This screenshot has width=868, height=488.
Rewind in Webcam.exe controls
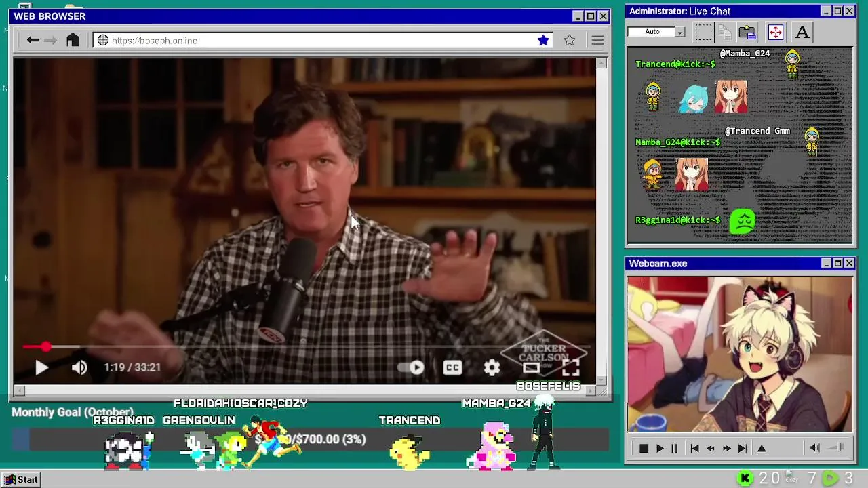pyautogui.click(x=710, y=448)
